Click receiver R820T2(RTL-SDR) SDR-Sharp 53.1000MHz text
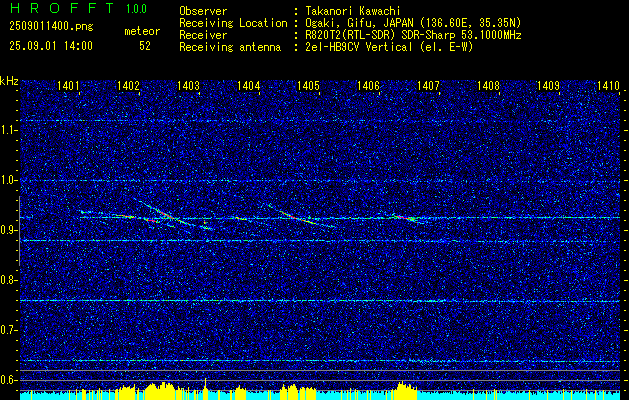The height and width of the screenshot is (400, 629). click(x=413, y=35)
